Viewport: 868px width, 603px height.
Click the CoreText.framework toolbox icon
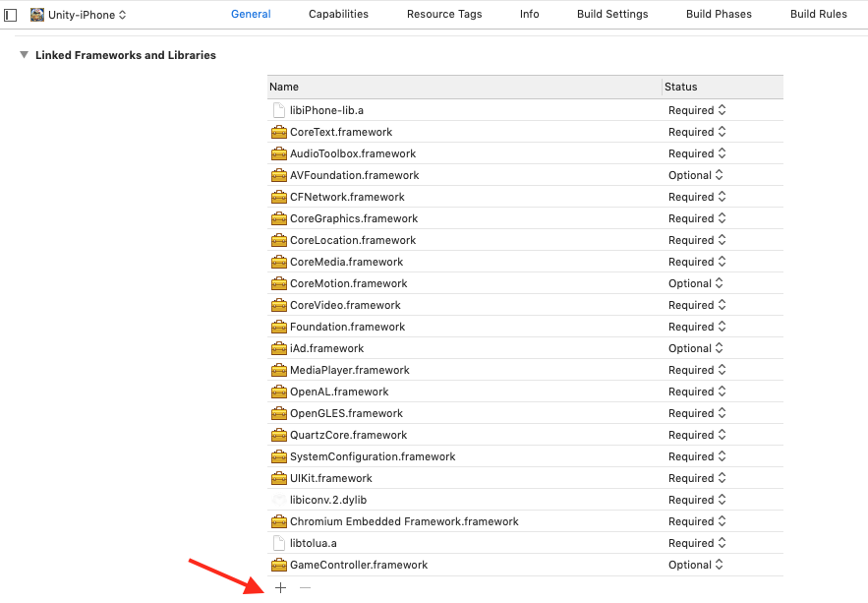click(x=279, y=133)
